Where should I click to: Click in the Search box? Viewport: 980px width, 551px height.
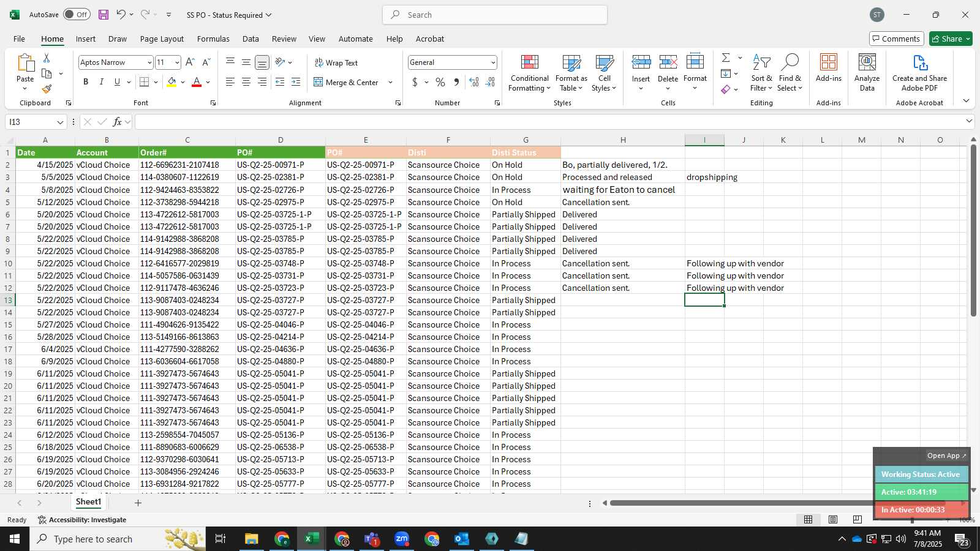click(x=495, y=15)
